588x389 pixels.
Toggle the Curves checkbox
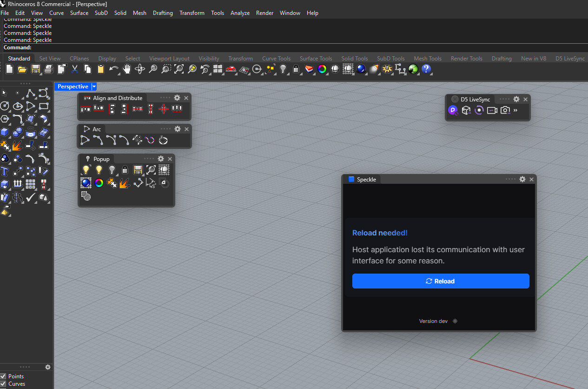(x=3, y=384)
